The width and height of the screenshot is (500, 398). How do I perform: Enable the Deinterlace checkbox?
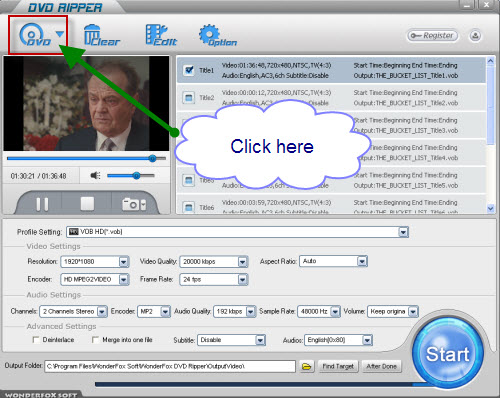(36, 340)
